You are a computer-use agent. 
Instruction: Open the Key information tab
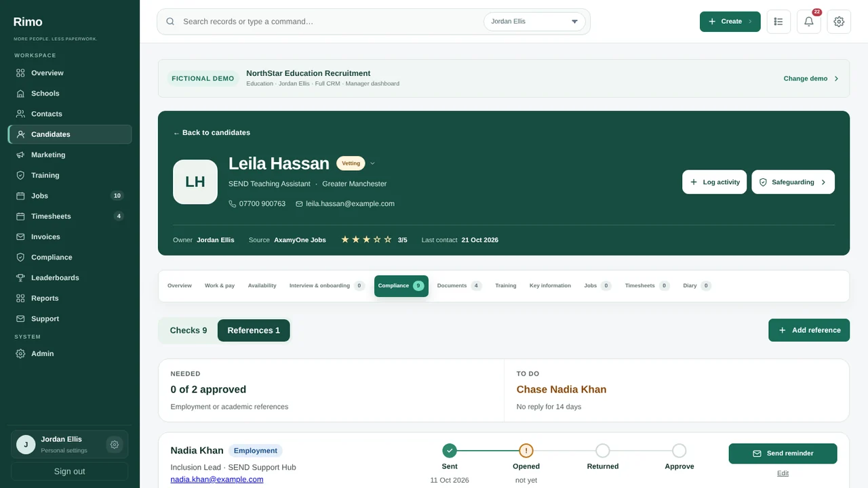tap(550, 286)
